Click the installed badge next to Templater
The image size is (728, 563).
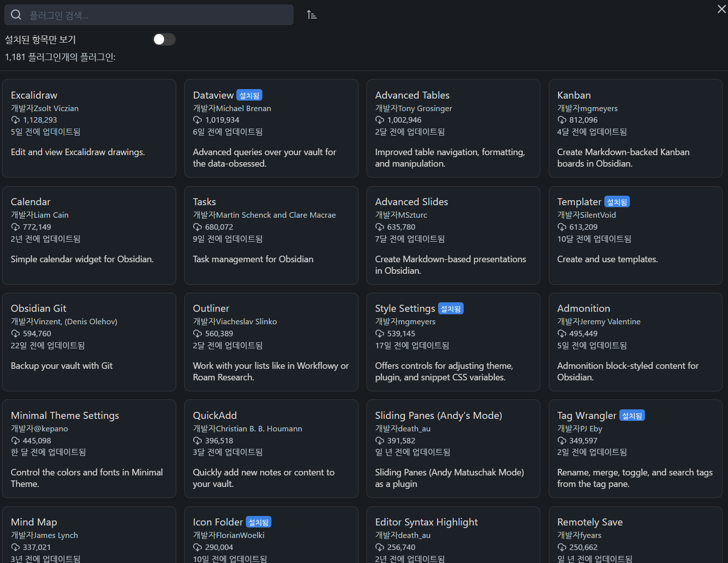tap(617, 202)
